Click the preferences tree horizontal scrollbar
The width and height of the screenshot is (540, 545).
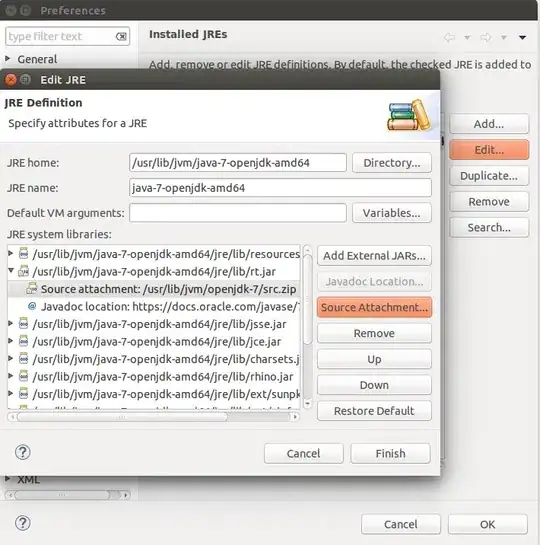pyautogui.click(x=62, y=494)
